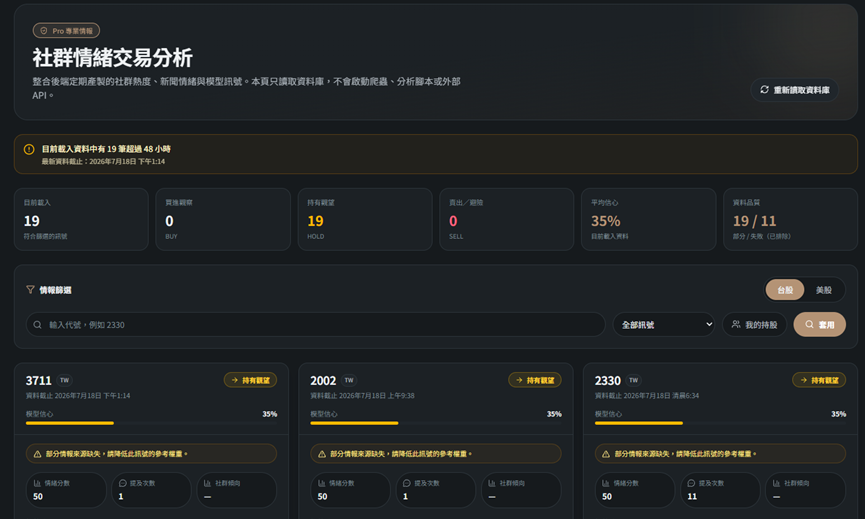Click the search icon in 套用 button
Image resolution: width=865 pixels, height=519 pixels.
click(809, 324)
